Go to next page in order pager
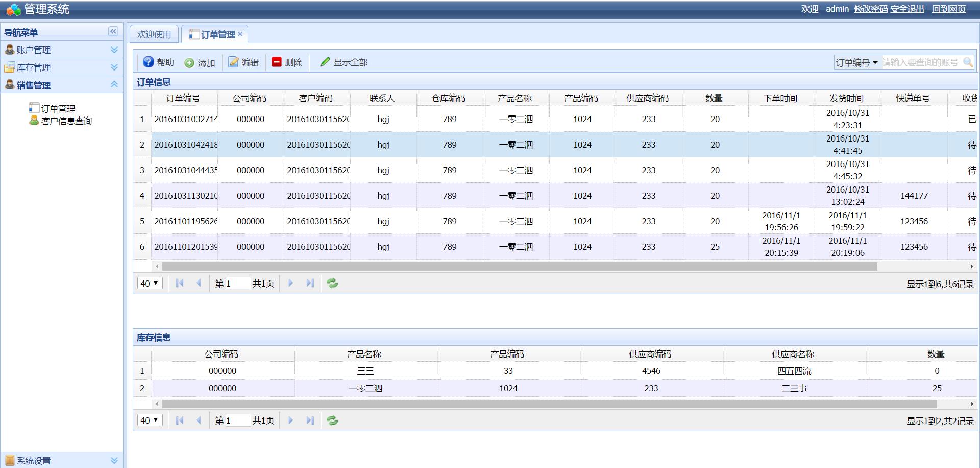This screenshot has height=468, width=980. click(291, 283)
